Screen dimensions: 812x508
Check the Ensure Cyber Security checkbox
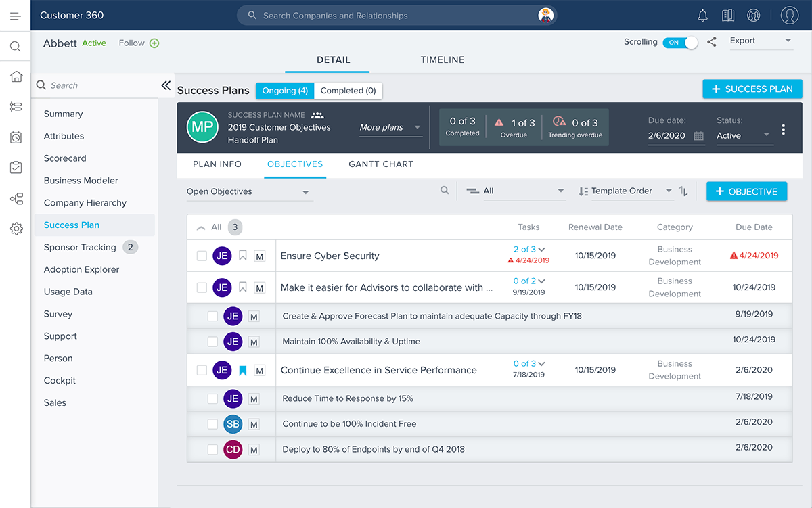tap(202, 256)
